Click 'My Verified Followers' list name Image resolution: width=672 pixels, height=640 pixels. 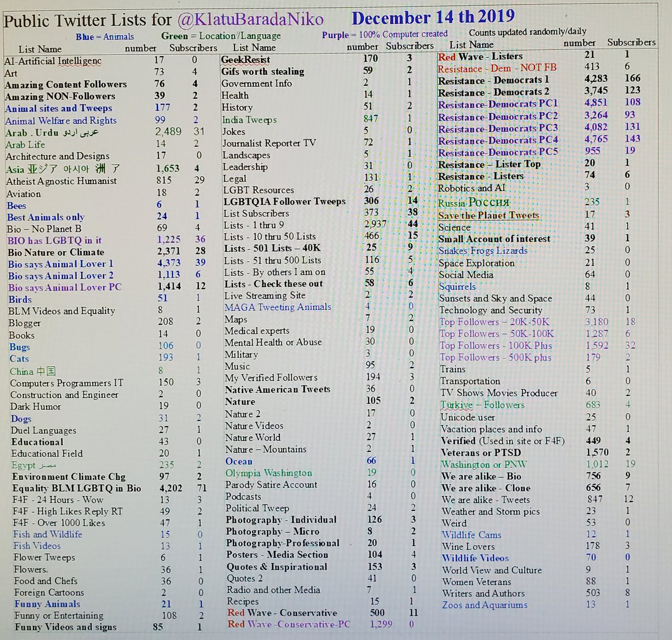tap(271, 378)
